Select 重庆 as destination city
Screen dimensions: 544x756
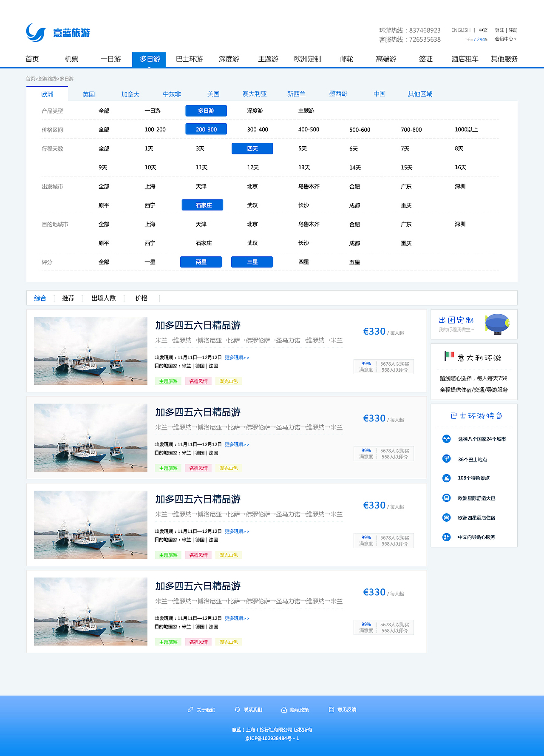[x=406, y=243]
